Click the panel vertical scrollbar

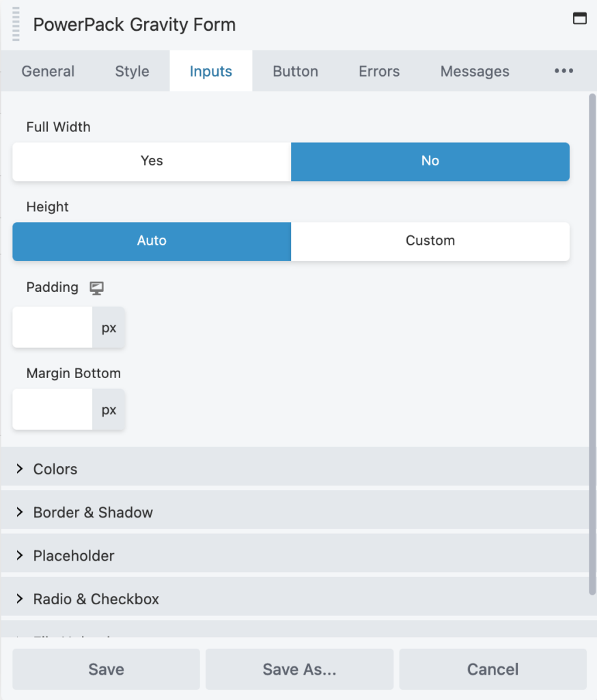(592, 344)
